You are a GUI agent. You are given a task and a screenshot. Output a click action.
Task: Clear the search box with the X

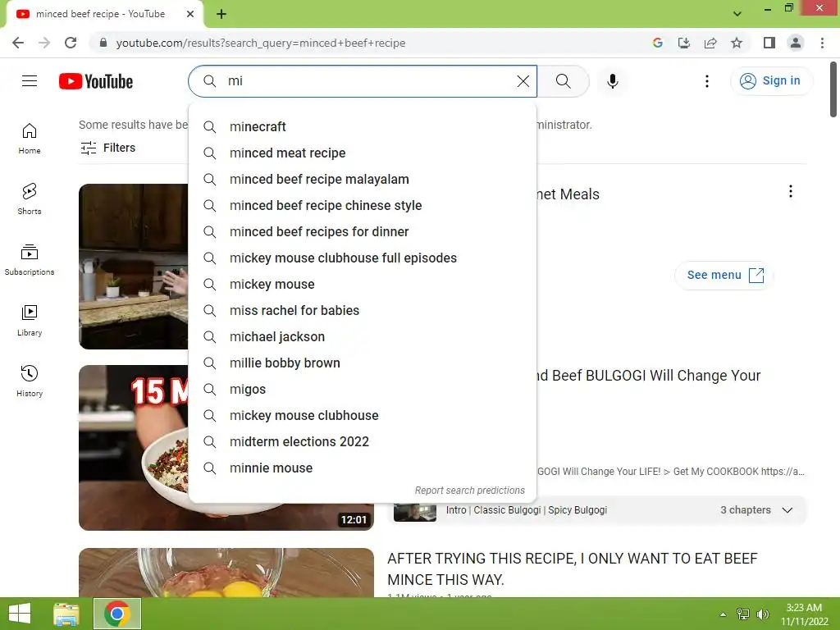[x=523, y=81]
